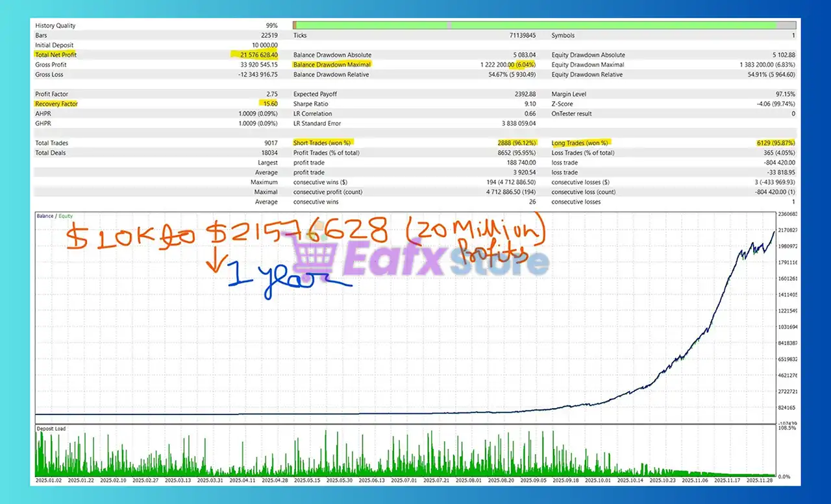The image size is (831, 504).
Task: Select the Profit Factor value 2.75
Action: (271, 94)
